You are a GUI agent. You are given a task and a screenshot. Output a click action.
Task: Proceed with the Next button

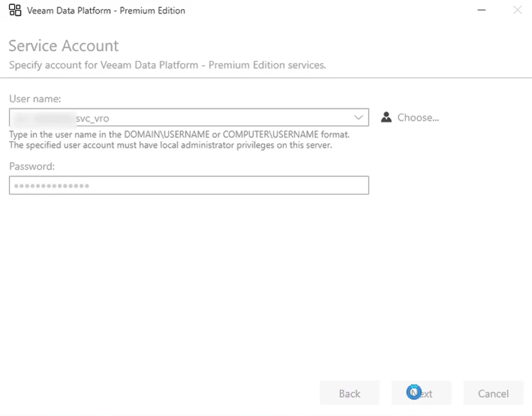click(x=421, y=393)
